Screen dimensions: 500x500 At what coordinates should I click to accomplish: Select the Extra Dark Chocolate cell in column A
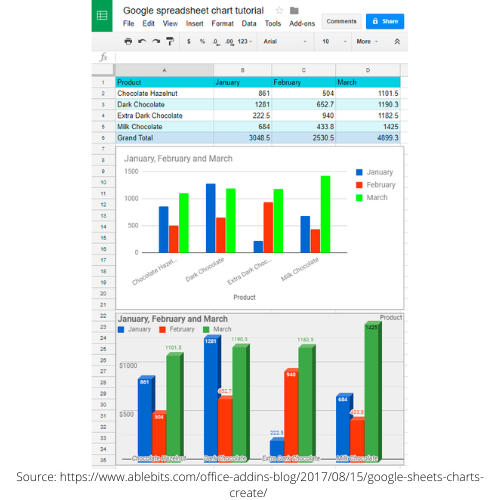point(164,116)
